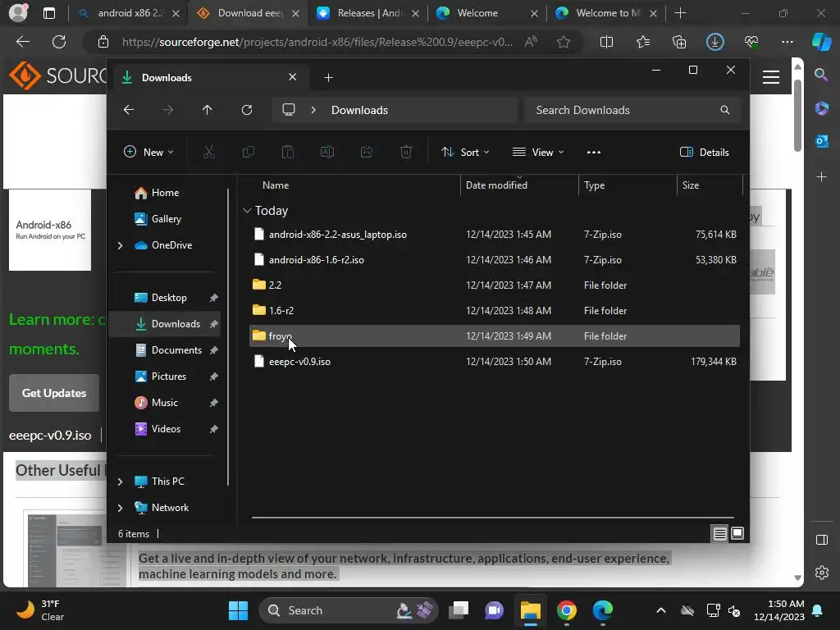Select the android-x86-2.2-asus_laptop.iso file
The width and height of the screenshot is (840, 630).
point(494,234)
